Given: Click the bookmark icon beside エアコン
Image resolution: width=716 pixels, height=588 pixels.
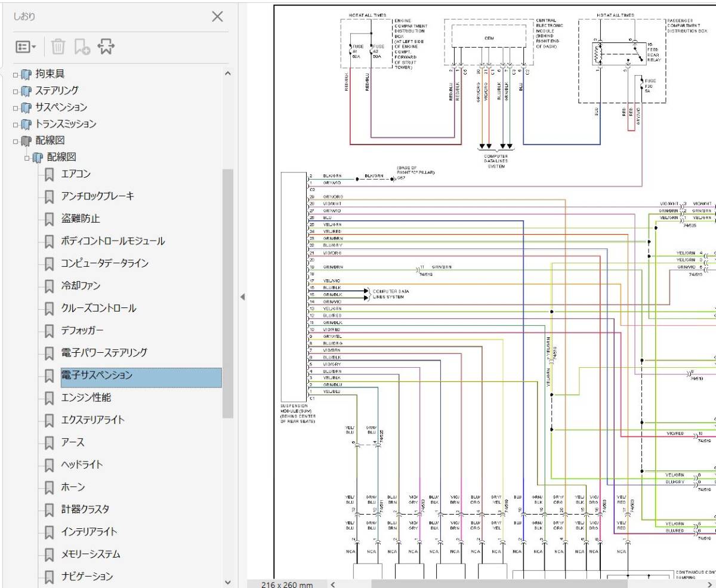Looking at the screenshot, I should 50,174.
